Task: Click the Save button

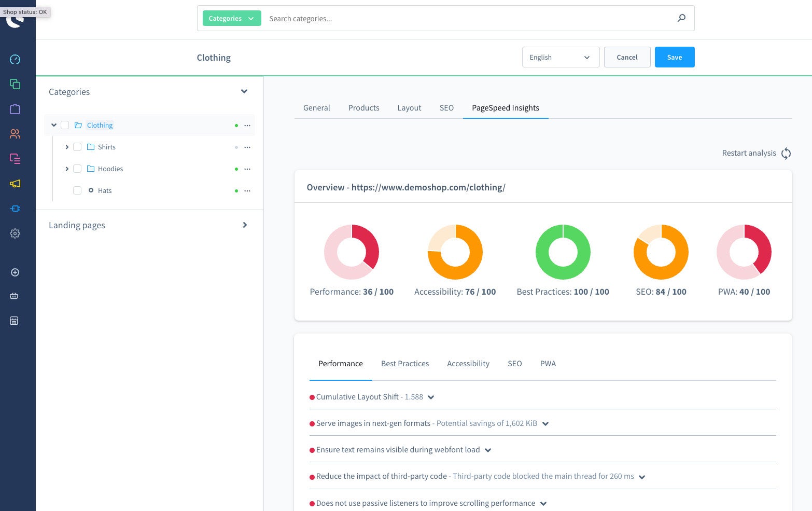Action: pyautogui.click(x=675, y=57)
